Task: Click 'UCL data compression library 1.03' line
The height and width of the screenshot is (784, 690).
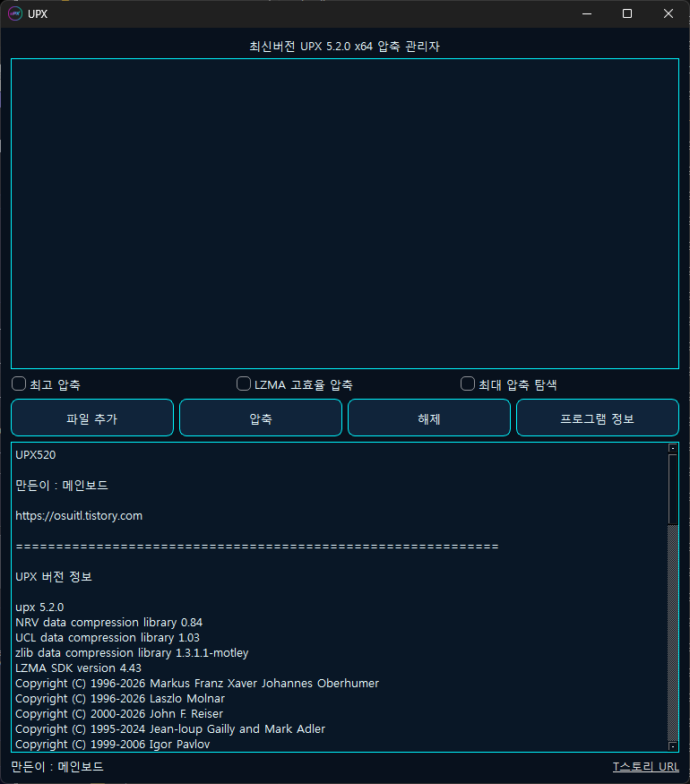Action: coord(108,638)
